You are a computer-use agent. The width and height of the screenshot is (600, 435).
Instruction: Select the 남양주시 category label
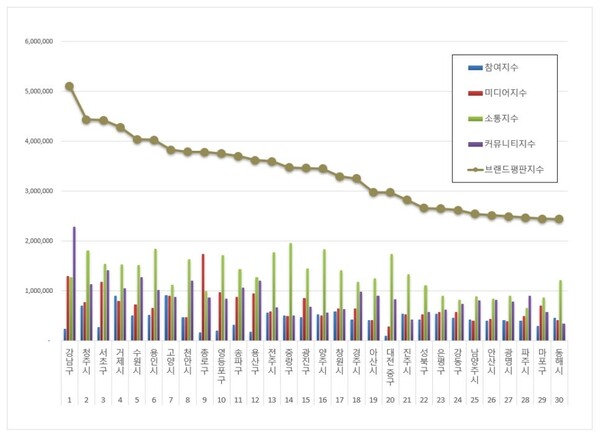click(x=474, y=366)
